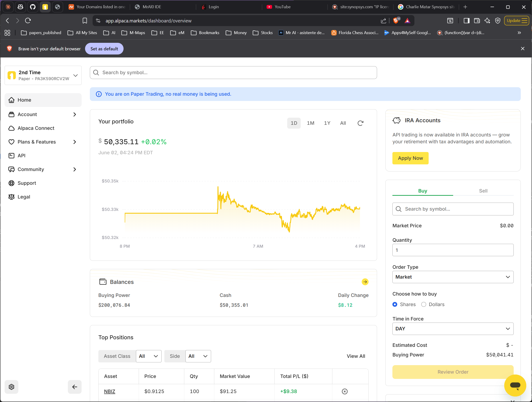Viewport: 532px width, 402px height.
Task: Open the Time in Force DAY dropdown
Action: click(453, 329)
